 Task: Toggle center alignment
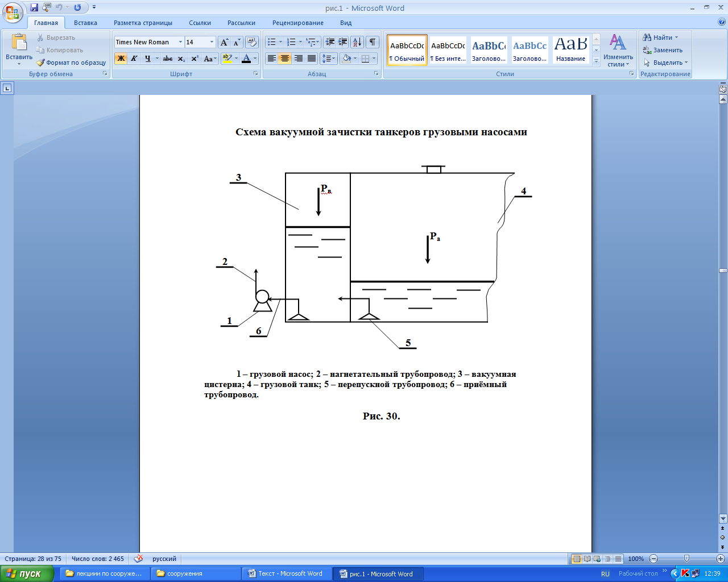[285, 59]
